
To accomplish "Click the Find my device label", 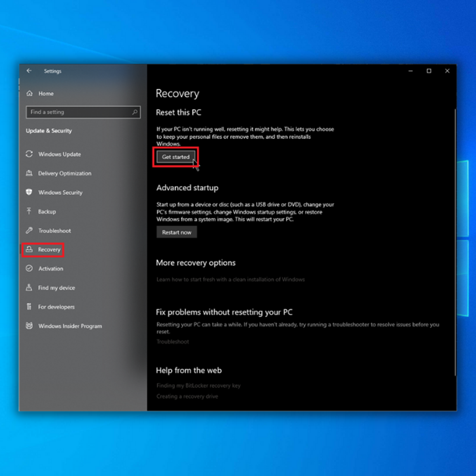I will pos(57,288).
